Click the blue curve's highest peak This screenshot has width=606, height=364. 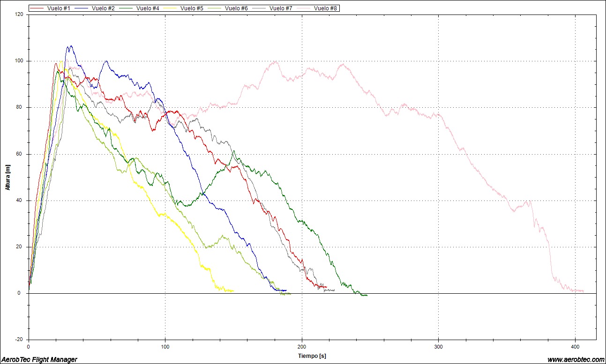[71, 46]
